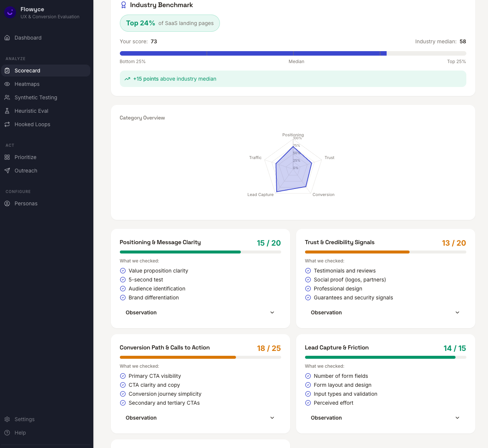488x448 pixels.
Task: Click the Heuristic Eval flask icon
Action: pos(7,111)
